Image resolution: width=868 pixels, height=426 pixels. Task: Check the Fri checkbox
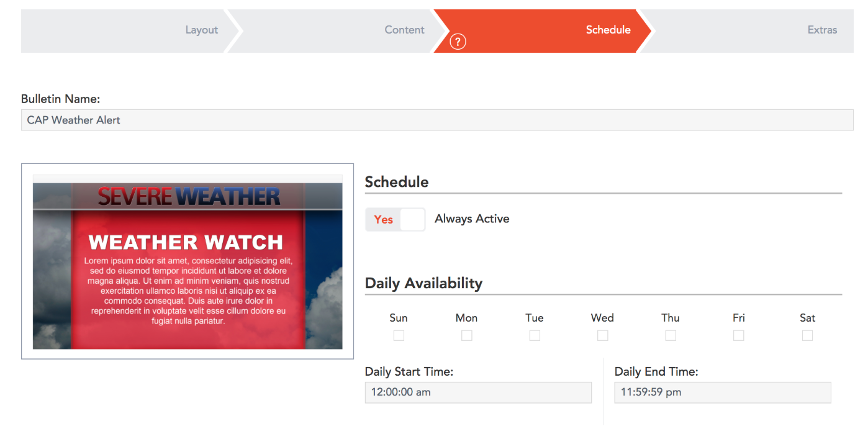click(x=738, y=335)
